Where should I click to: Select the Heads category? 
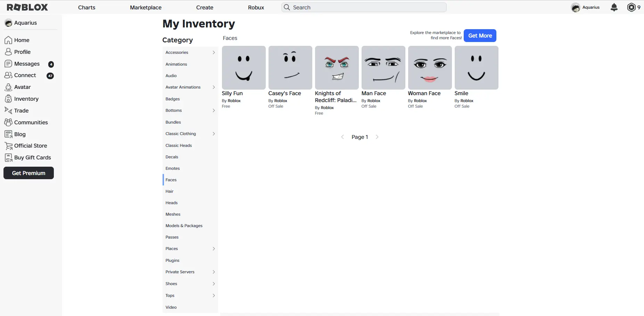190,203
